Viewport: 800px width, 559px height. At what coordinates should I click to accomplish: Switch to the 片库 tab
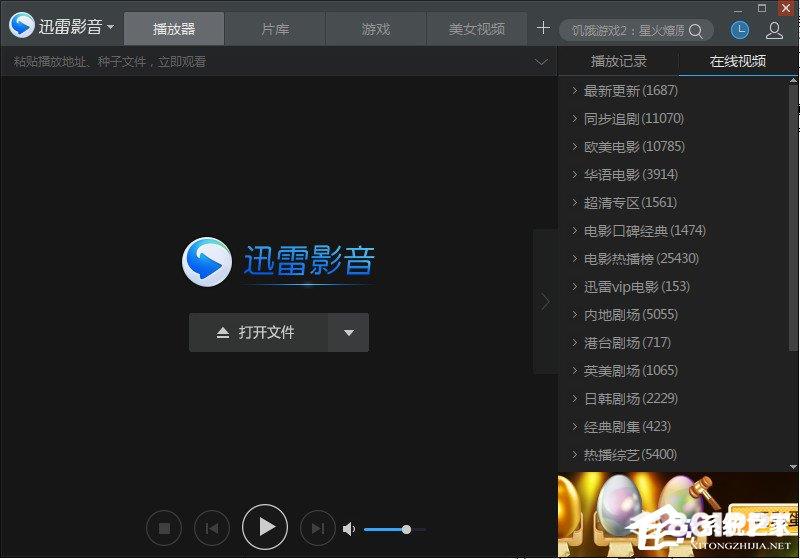coord(275,29)
